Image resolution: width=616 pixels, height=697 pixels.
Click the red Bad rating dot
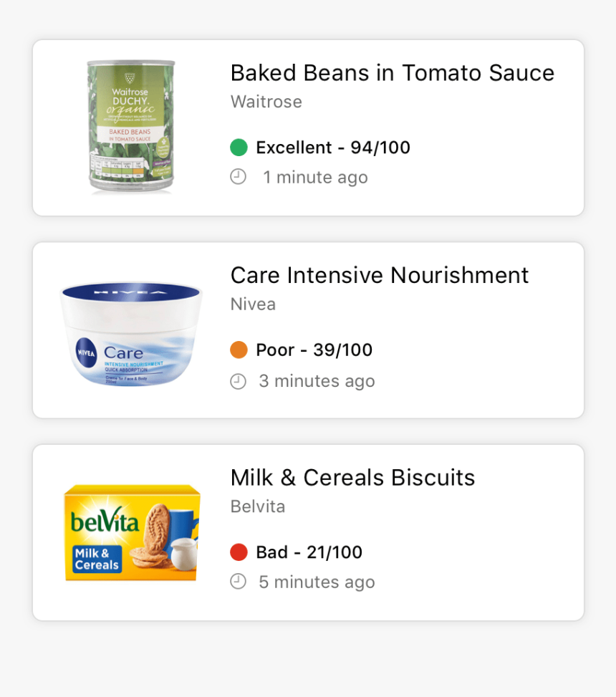[239, 552]
